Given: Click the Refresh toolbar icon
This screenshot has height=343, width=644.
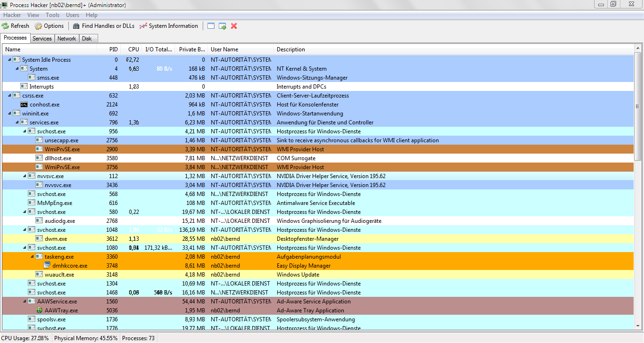Looking at the screenshot, I should click(x=5, y=26).
